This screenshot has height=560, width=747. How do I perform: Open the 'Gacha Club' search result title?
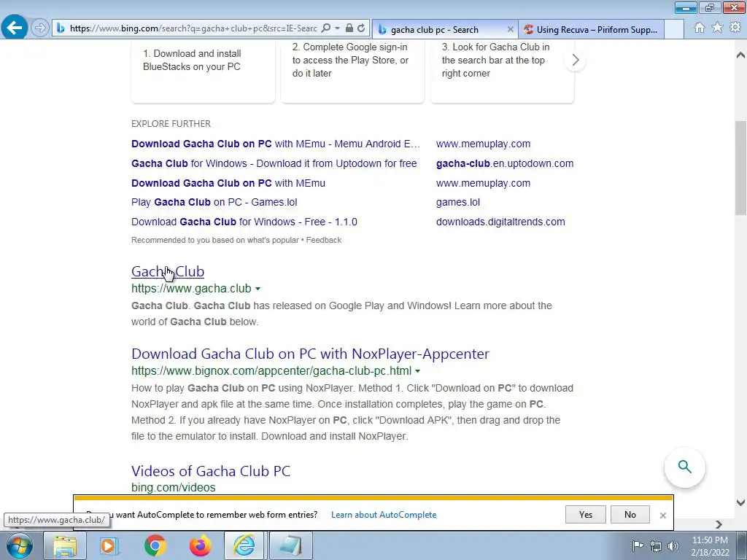(168, 271)
